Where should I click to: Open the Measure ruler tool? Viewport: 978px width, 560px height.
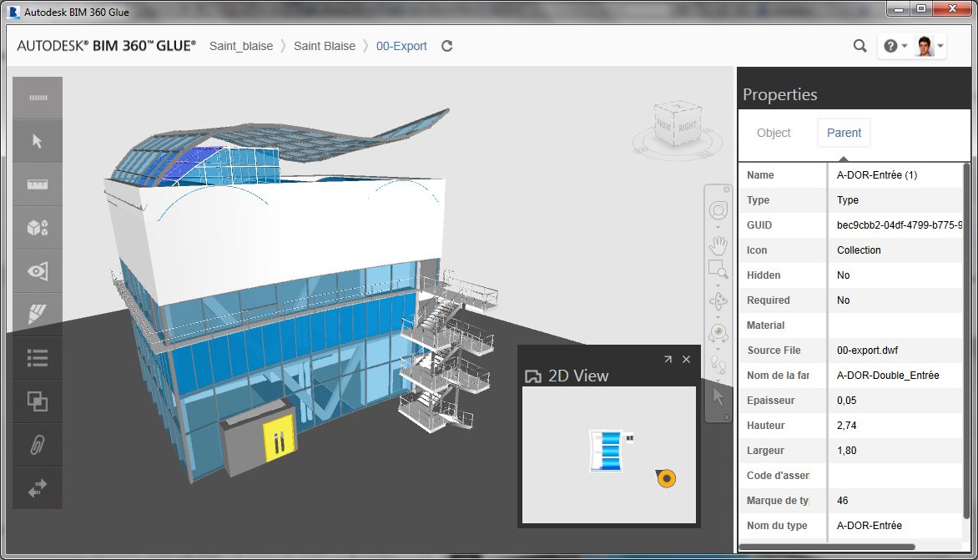click(x=38, y=184)
